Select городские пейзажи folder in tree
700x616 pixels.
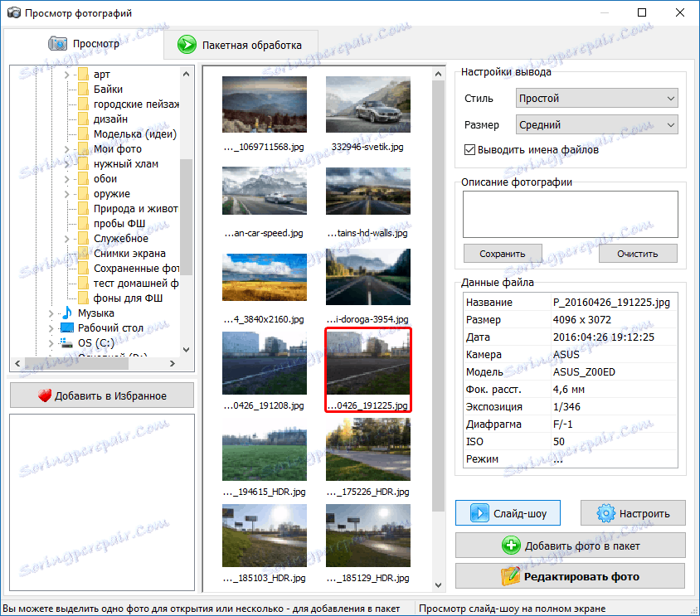pos(136,104)
